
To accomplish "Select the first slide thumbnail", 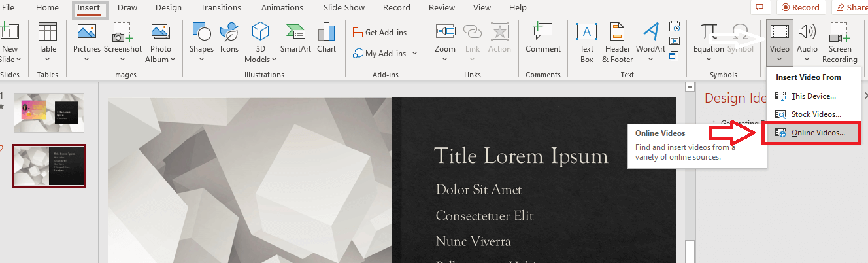I will (49, 113).
